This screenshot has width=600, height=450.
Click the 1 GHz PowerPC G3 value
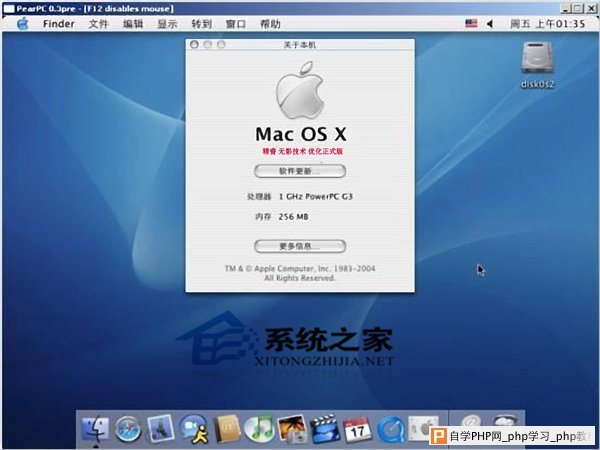tap(316, 197)
